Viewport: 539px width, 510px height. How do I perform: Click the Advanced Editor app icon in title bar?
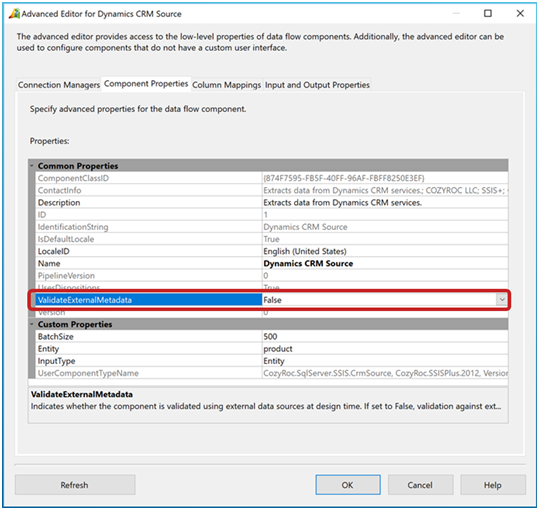point(14,13)
